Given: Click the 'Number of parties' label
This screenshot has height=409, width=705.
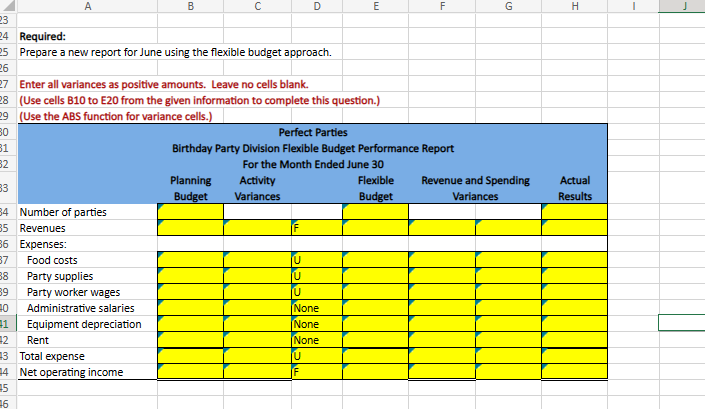Looking at the screenshot, I should [63, 212].
